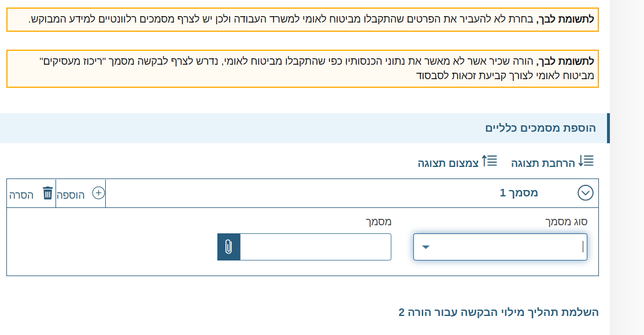Click the השלמת תהליך מילוי הבקשה heading
This screenshot has height=335, width=644.
(498, 312)
